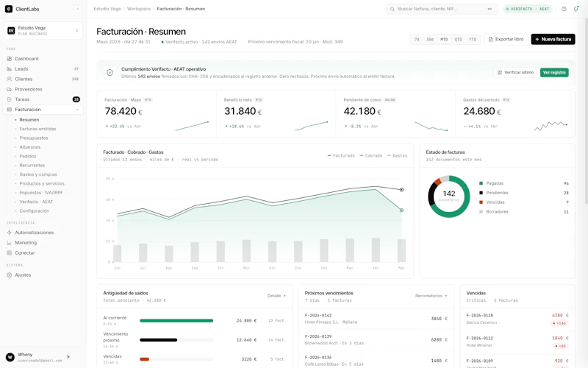Click the red Vencidas color swatch

(481, 202)
